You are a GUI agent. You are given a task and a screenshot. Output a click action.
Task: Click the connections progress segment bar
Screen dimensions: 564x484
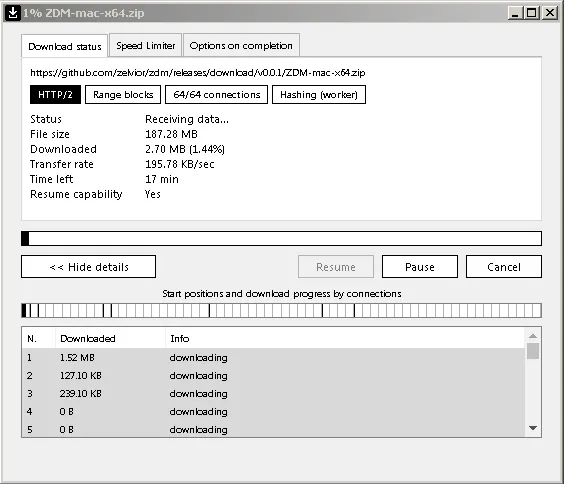pos(281,310)
